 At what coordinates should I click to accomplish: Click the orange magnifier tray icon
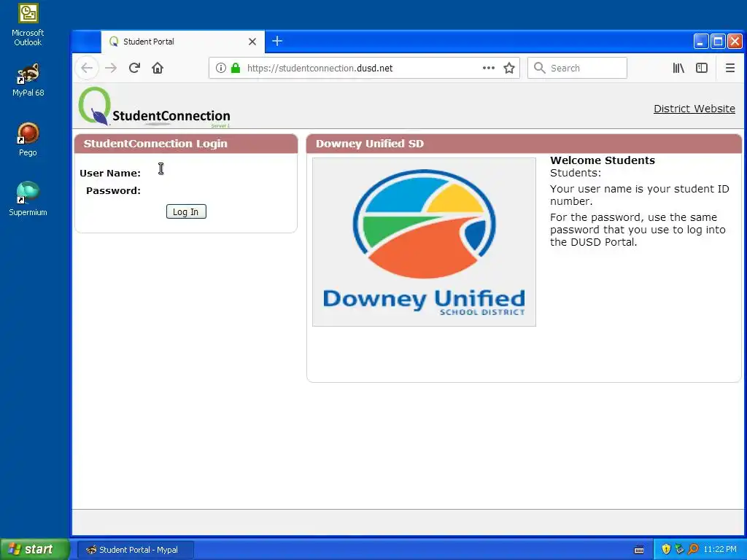[693, 549]
